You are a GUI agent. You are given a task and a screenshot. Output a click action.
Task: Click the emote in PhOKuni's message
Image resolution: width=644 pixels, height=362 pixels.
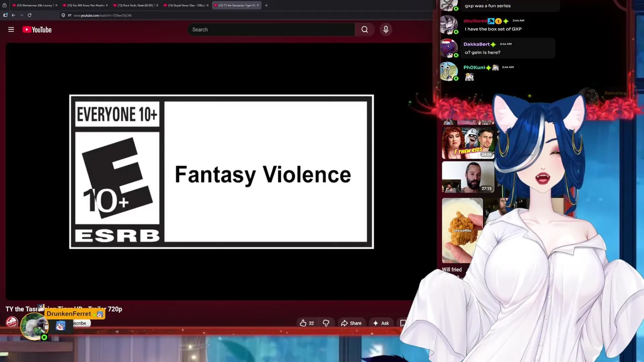point(469,77)
